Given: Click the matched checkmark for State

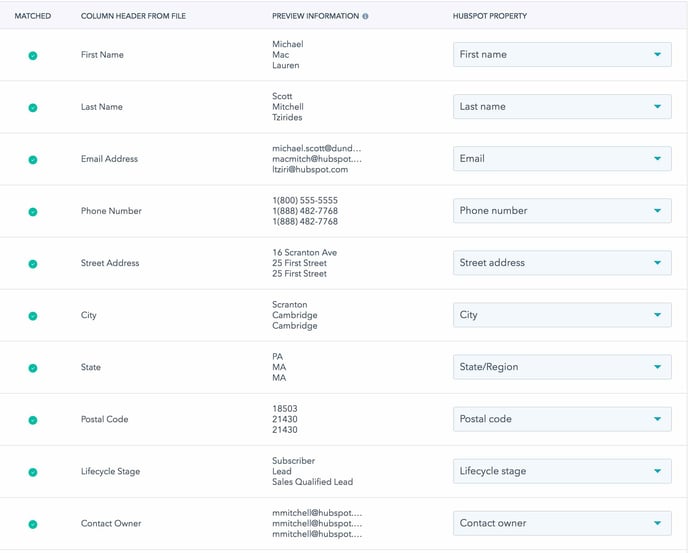Looking at the screenshot, I should pos(33,368).
